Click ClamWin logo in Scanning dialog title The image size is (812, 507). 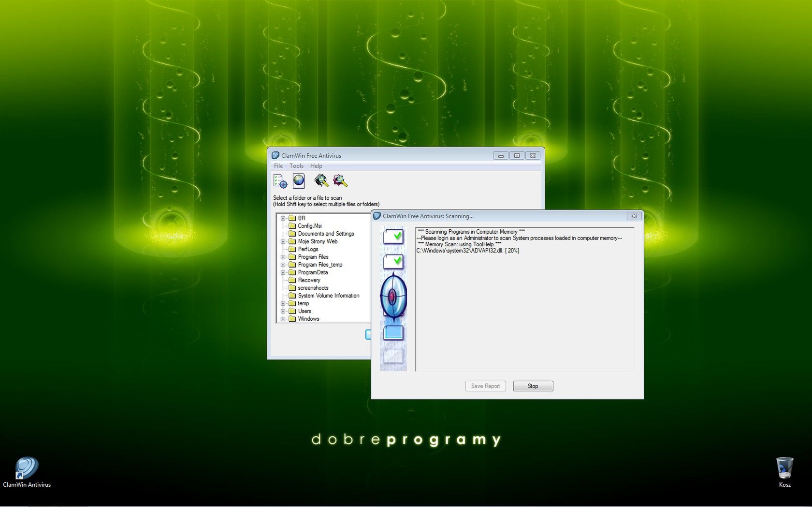click(377, 216)
